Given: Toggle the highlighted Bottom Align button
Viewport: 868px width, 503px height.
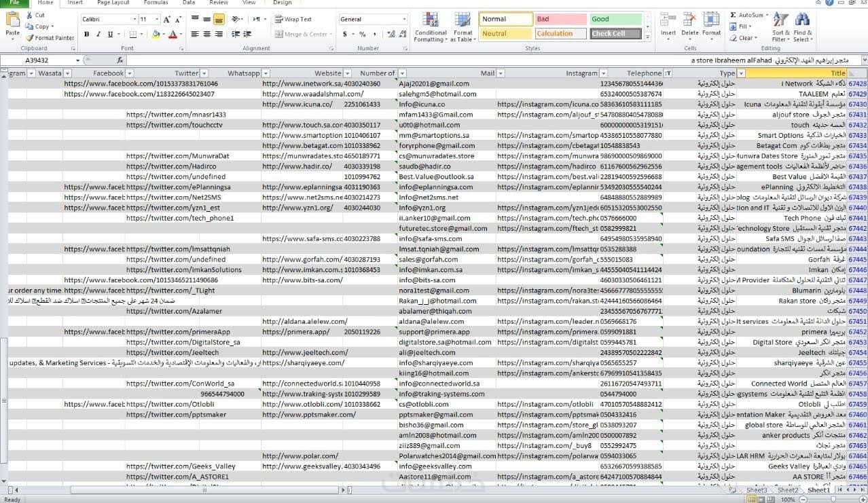Looking at the screenshot, I should [x=219, y=20].
